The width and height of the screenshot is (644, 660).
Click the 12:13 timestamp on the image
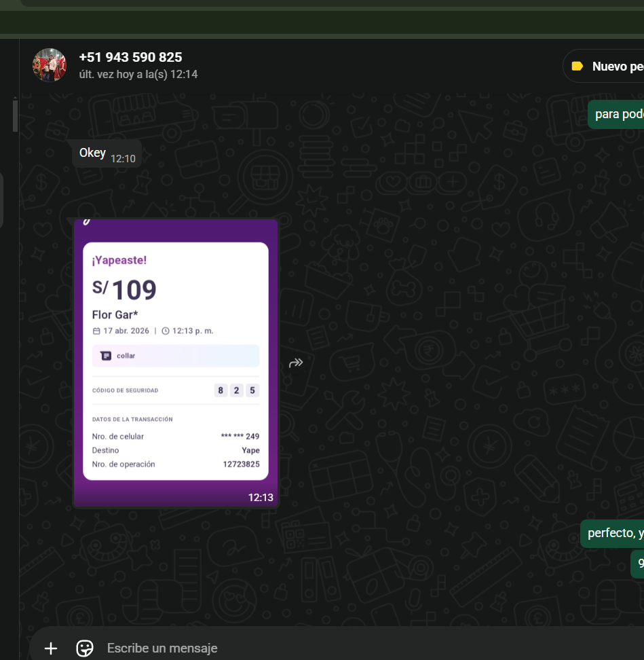tap(261, 498)
